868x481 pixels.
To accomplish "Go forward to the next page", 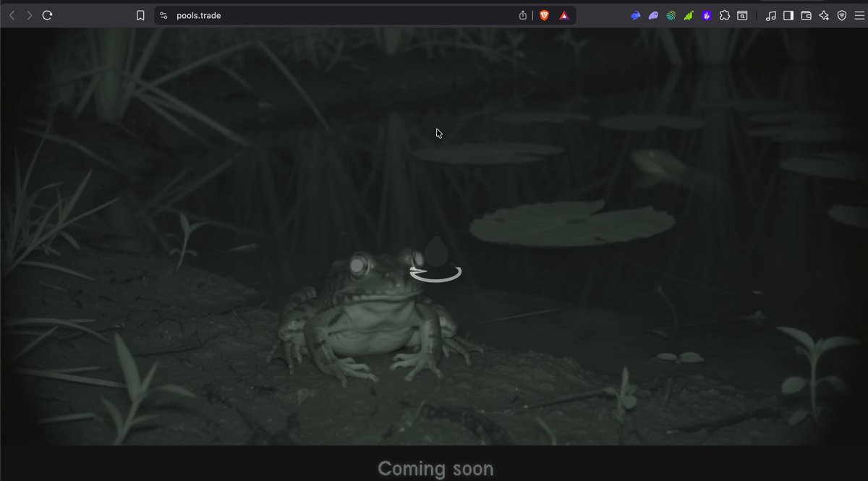I will pyautogui.click(x=30, y=15).
